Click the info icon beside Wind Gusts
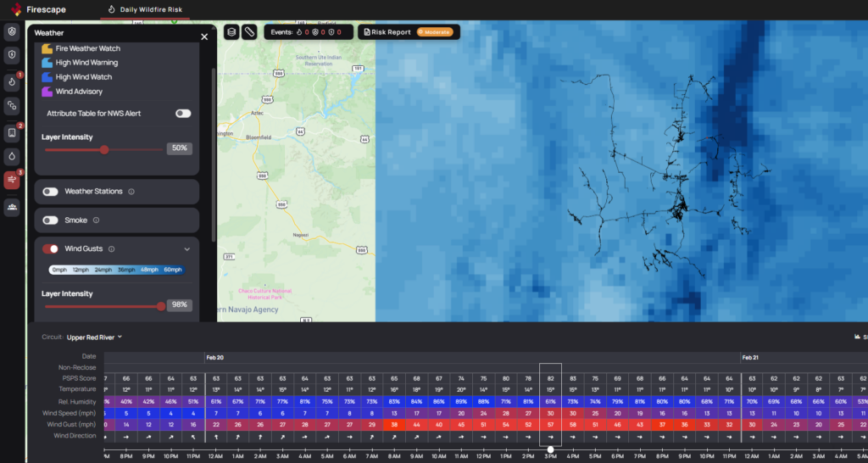Image resolution: width=868 pixels, height=463 pixels. [111, 248]
